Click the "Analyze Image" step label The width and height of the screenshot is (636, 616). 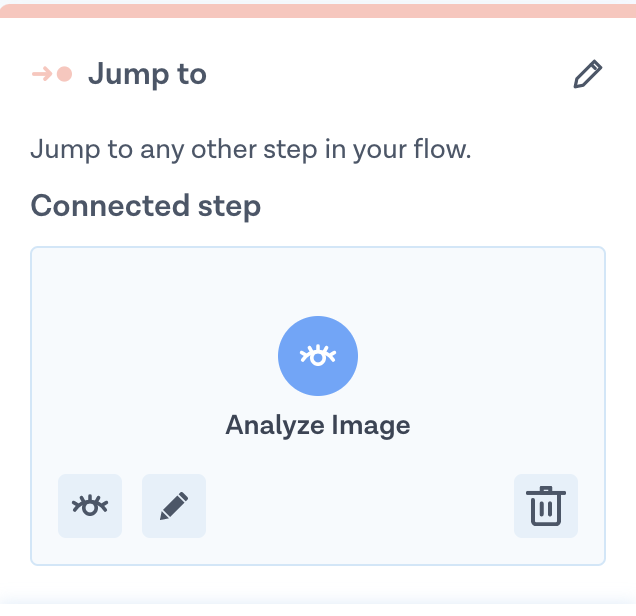318,425
